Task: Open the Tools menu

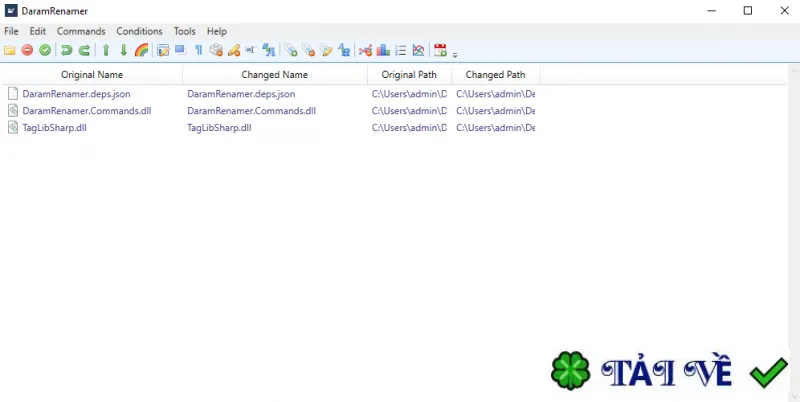Action: point(184,31)
